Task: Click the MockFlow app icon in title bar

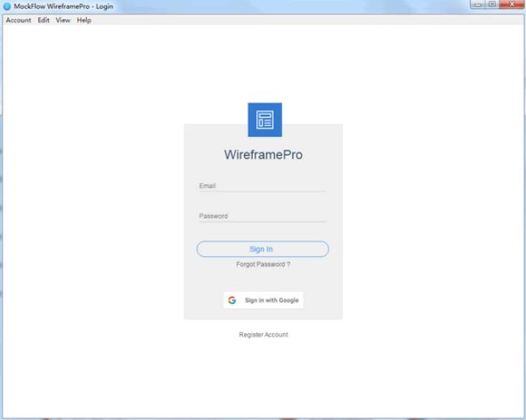Action: 6,6
